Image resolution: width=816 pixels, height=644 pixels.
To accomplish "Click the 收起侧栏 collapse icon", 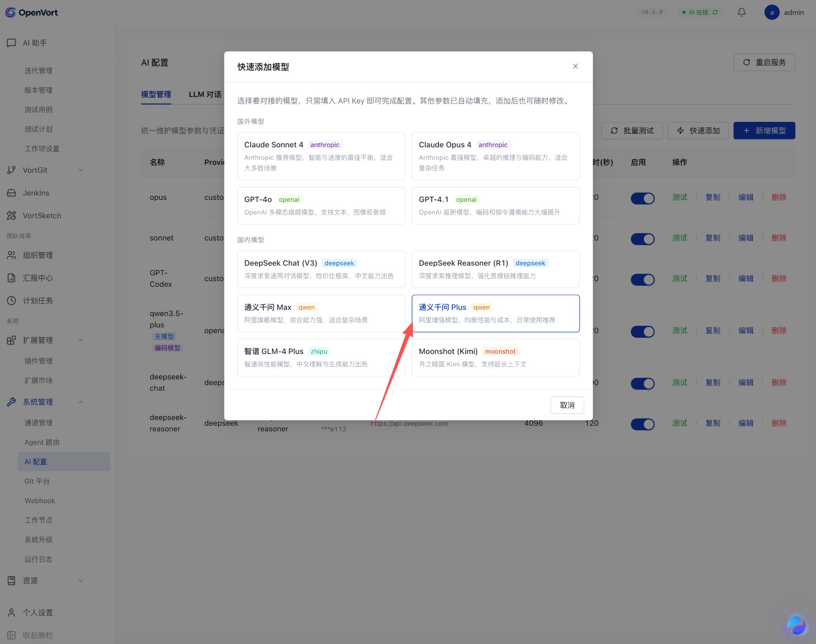I will click(x=11, y=635).
